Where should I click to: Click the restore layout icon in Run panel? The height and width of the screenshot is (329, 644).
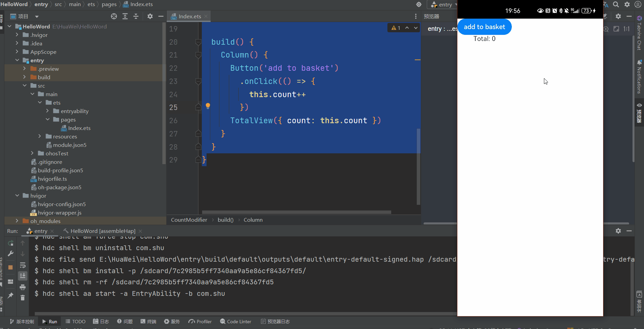pyautogui.click(x=10, y=281)
